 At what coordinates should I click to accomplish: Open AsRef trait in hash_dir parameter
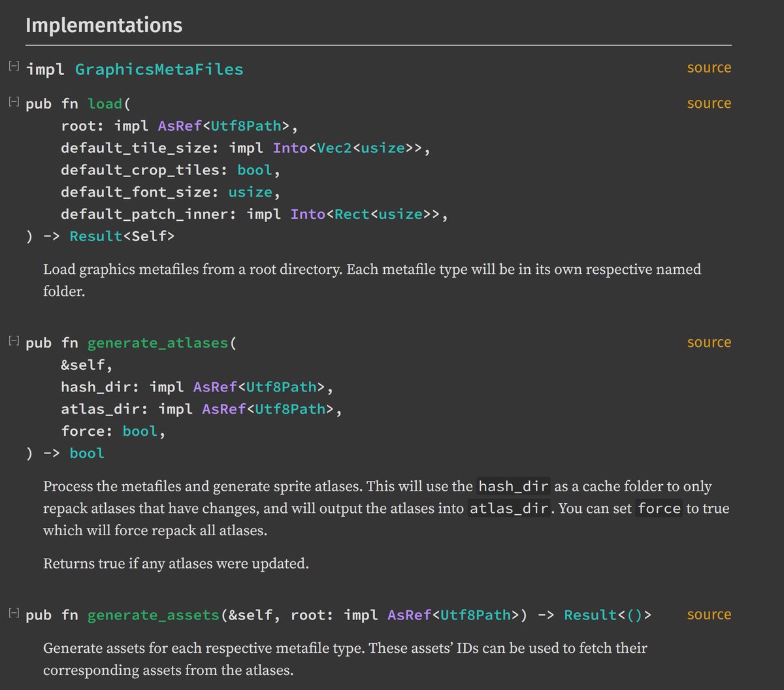(x=215, y=387)
